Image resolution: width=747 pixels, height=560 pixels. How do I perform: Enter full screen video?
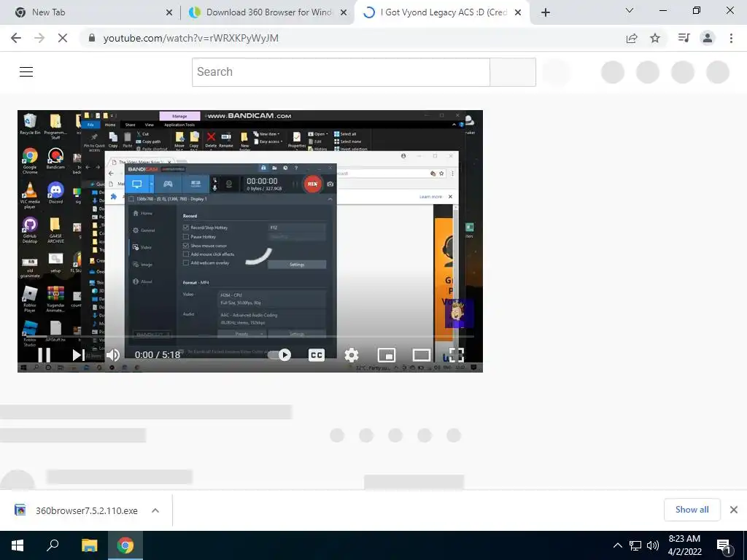click(x=456, y=355)
